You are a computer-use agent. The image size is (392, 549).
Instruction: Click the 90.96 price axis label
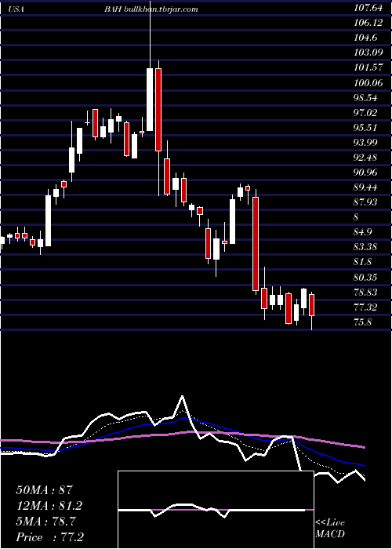(366, 173)
